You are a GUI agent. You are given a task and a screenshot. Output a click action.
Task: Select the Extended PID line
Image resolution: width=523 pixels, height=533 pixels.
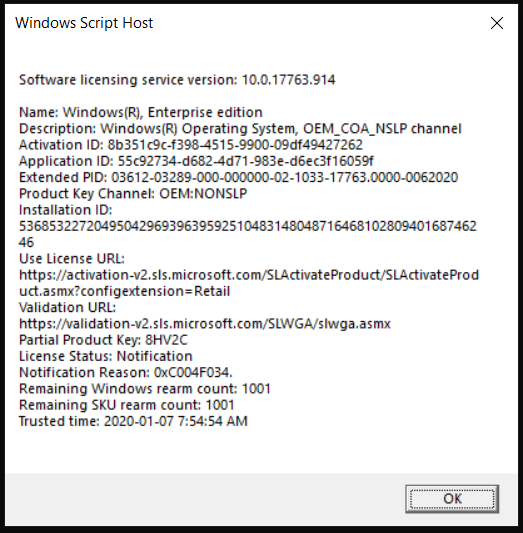coord(239,177)
